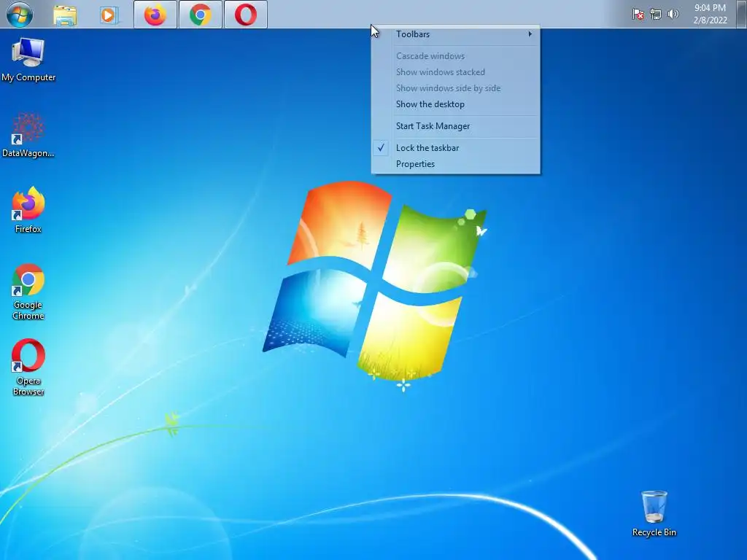Click the network tray icon

(x=656, y=15)
